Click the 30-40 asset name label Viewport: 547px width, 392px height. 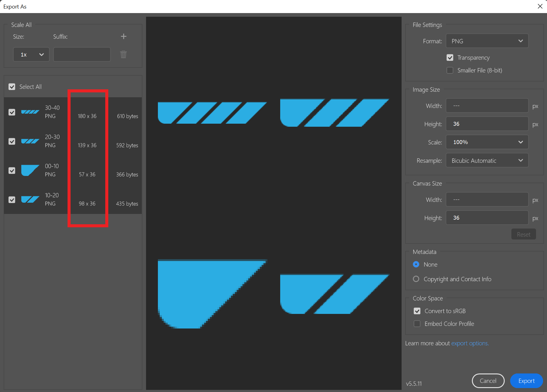(x=52, y=108)
